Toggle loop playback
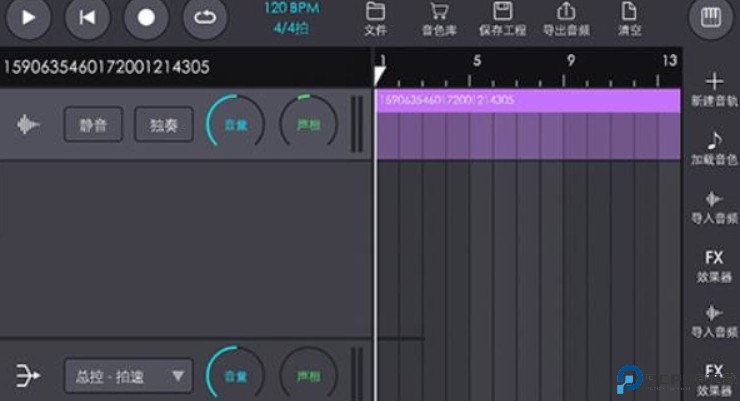This screenshot has height=401, width=740. click(x=205, y=17)
